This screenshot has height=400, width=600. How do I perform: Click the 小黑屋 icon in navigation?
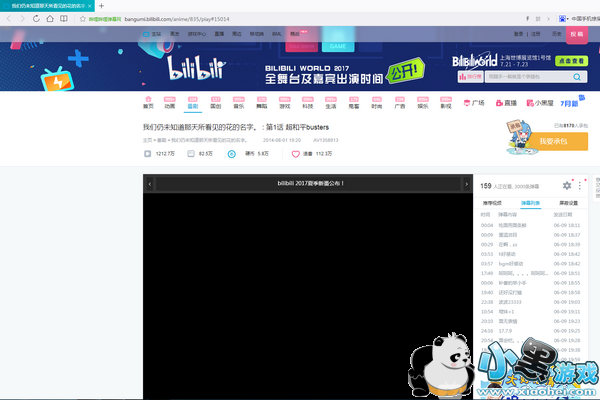pyautogui.click(x=541, y=103)
